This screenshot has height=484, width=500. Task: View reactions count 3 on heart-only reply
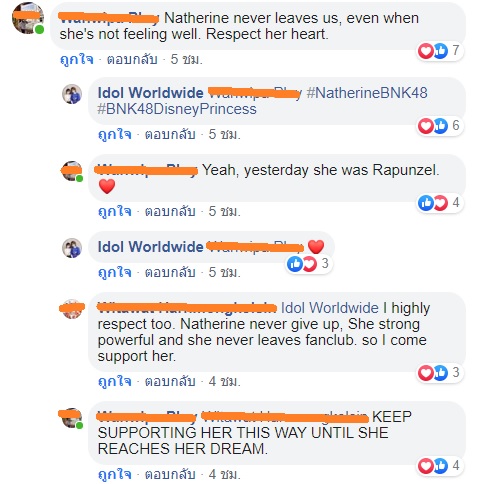(308, 264)
